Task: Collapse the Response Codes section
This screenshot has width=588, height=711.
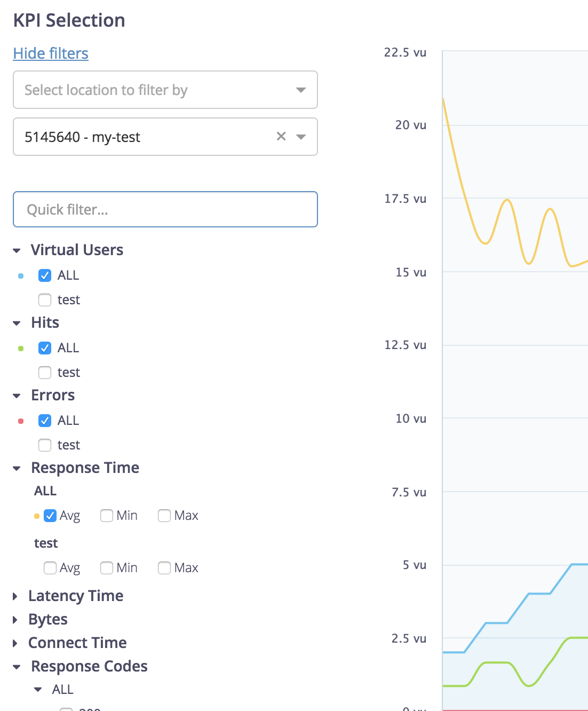Action: point(17,667)
